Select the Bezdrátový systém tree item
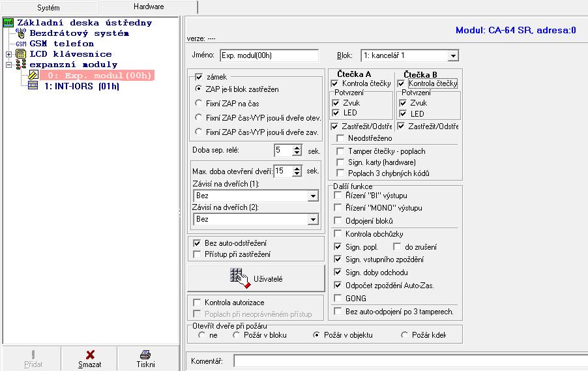Screen dimensions: 588x371 pos(79,33)
